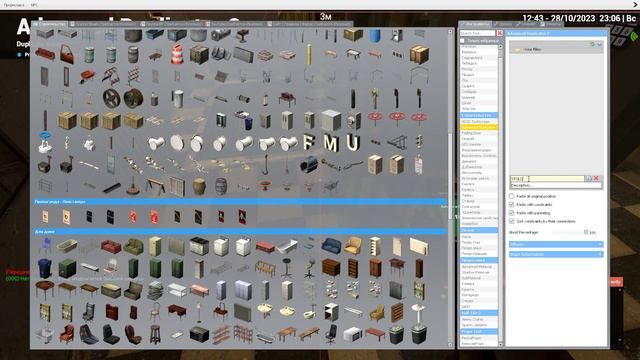The width and height of the screenshot is (640, 360).
Task: Pick the orange-white striped traffic barrel
Action: click(x=177, y=54)
